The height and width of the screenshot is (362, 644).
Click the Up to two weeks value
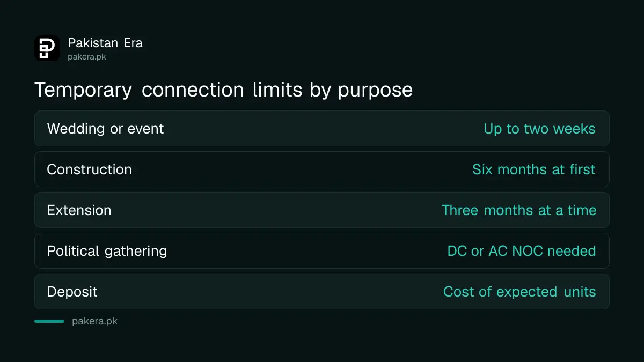pos(539,129)
